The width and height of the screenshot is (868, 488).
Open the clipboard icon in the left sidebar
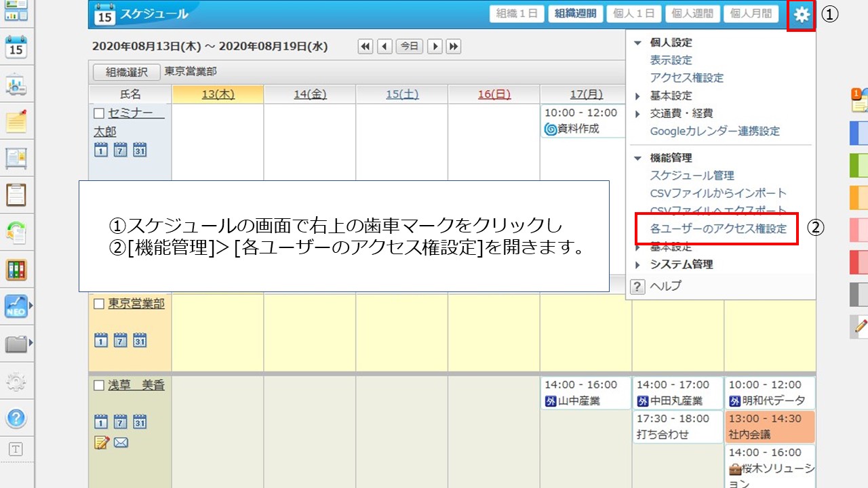tap(16, 195)
